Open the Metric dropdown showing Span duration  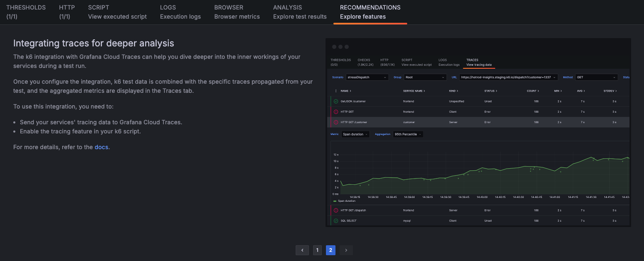pyautogui.click(x=355, y=134)
